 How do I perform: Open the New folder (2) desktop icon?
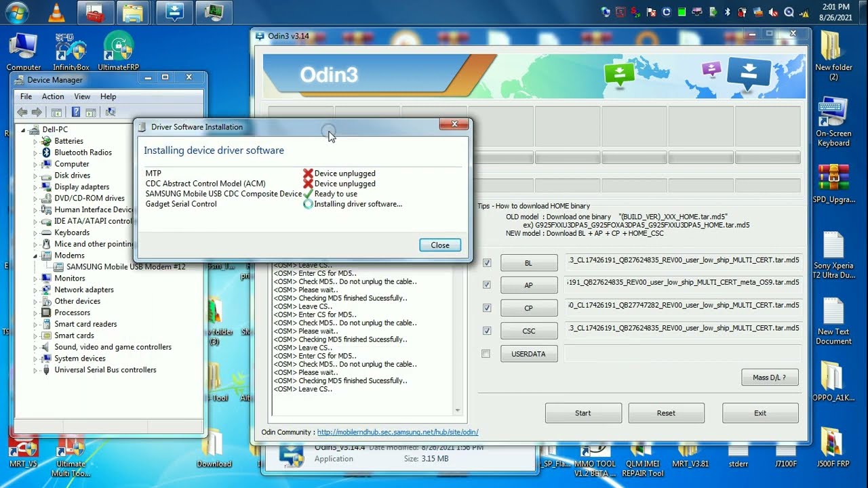click(833, 56)
